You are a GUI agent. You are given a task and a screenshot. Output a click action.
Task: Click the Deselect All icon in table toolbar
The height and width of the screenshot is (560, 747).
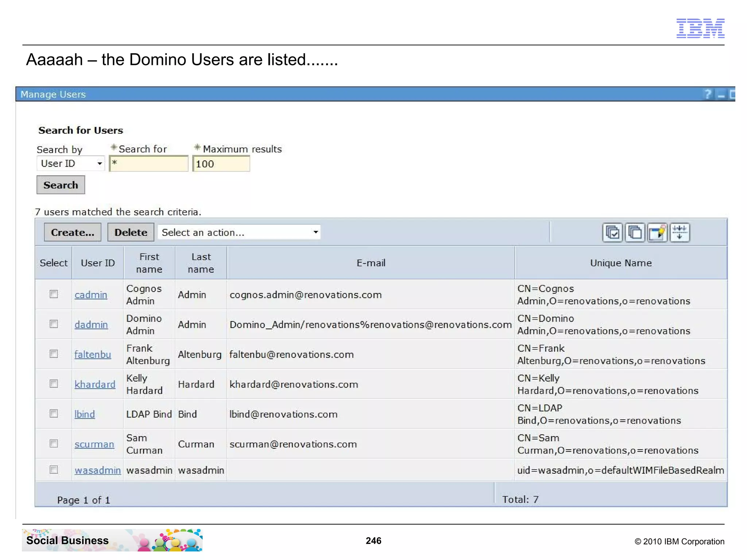(x=635, y=232)
